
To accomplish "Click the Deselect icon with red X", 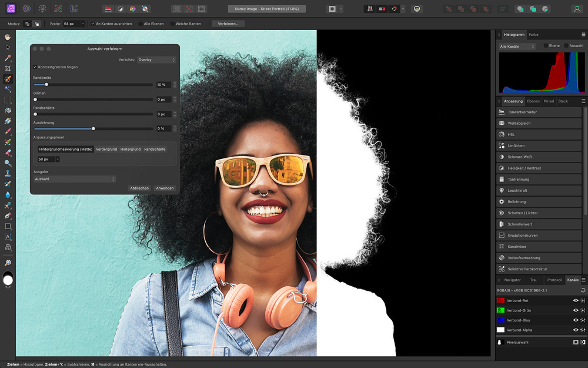I will 189,9.
